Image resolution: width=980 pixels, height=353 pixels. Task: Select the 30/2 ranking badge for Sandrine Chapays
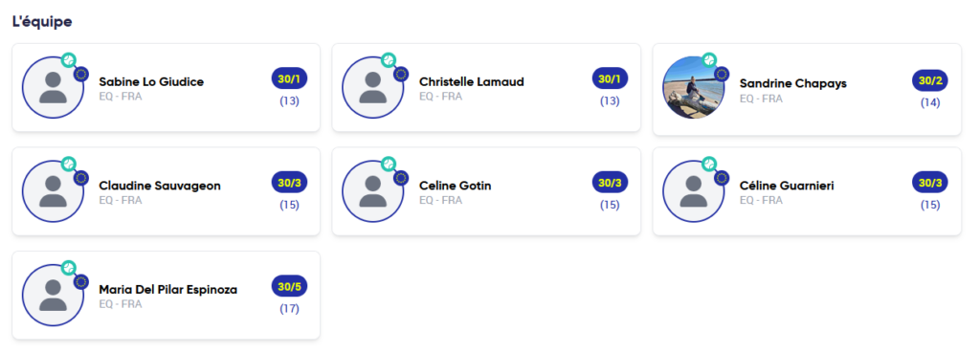tap(930, 80)
